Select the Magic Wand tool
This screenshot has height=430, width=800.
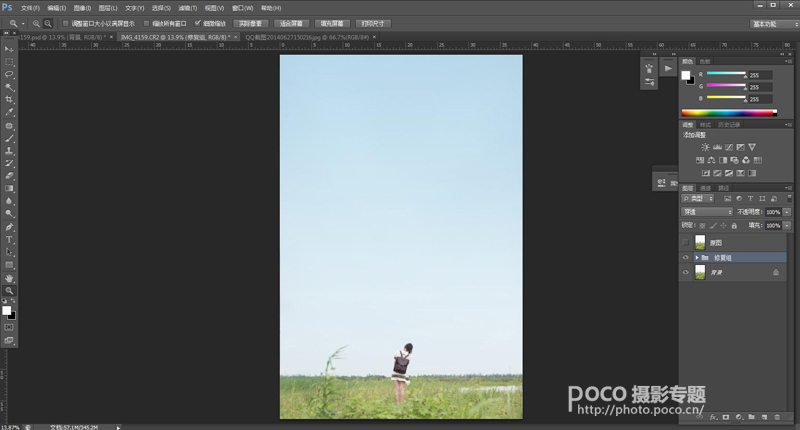click(x=9, y=87)
